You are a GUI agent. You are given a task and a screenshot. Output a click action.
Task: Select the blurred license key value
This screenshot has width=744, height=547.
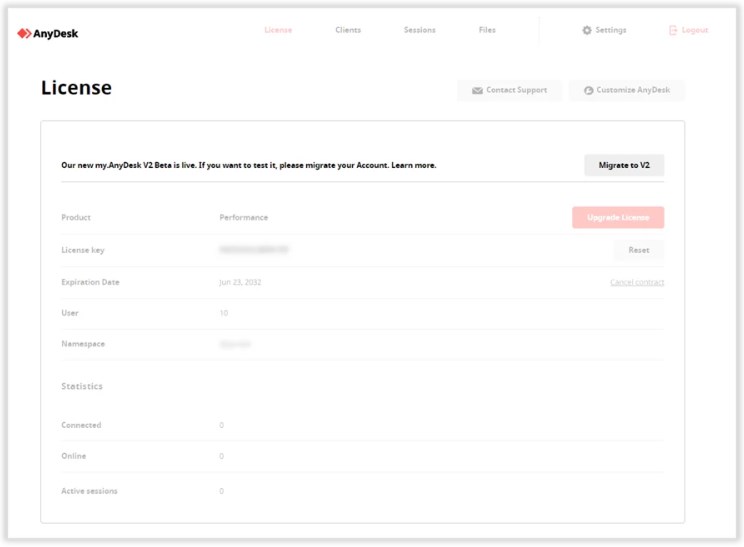tap(254, 250)
